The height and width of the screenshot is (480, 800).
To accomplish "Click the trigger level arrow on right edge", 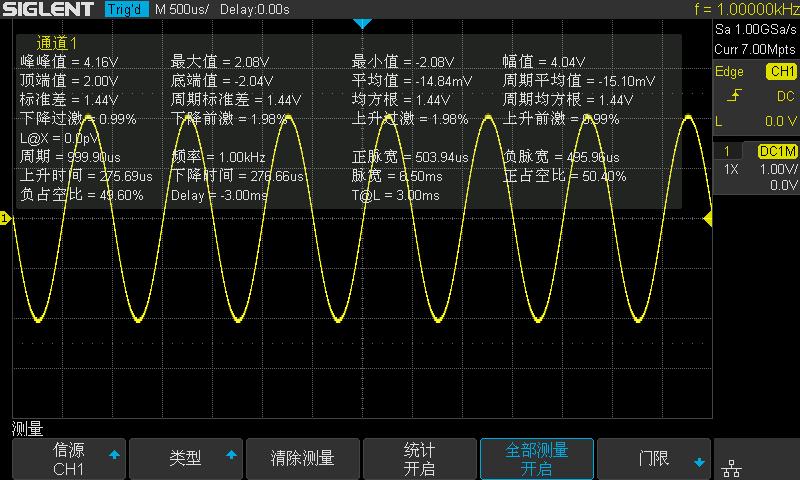I will coord(708,218).
